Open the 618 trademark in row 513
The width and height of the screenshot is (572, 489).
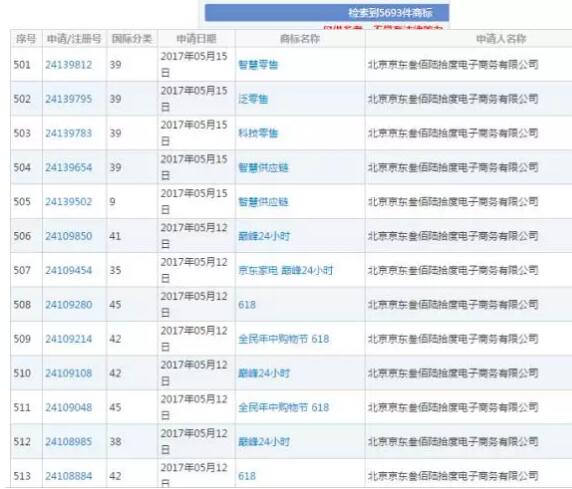click(x=247, y=476)
